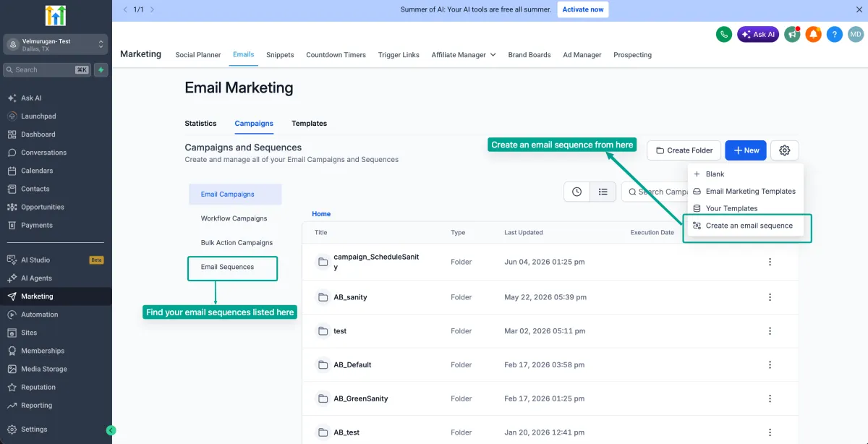The height and width of the screenshot is (444, 868).
Task: Select the clock schedule view toggle
Action: coord(576,192)
